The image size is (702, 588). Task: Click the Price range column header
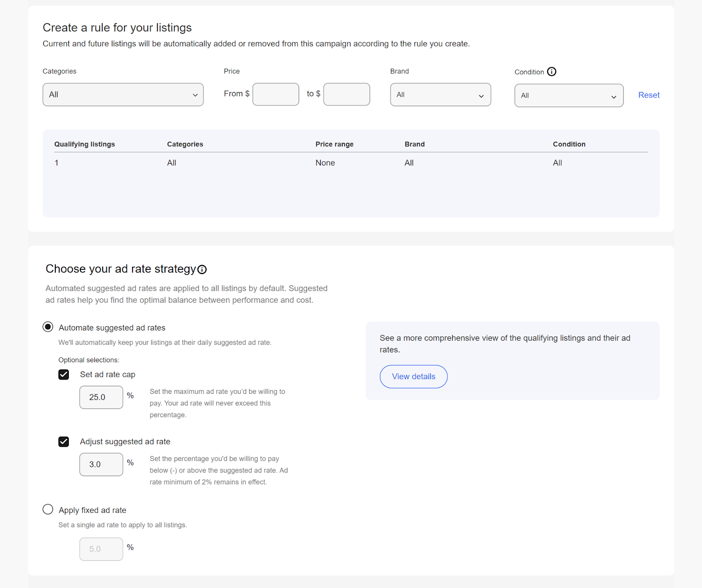(334, 144)
